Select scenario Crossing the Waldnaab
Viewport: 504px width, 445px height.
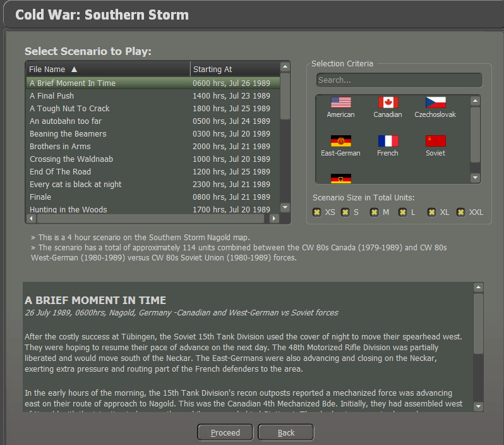click(x=153, y=159)
